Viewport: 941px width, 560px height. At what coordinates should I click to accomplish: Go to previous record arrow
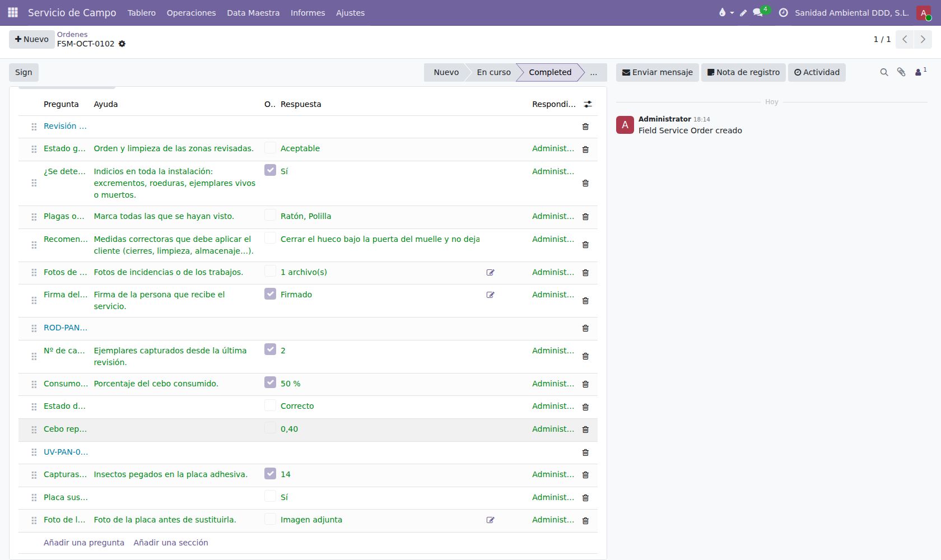[905, 39]
